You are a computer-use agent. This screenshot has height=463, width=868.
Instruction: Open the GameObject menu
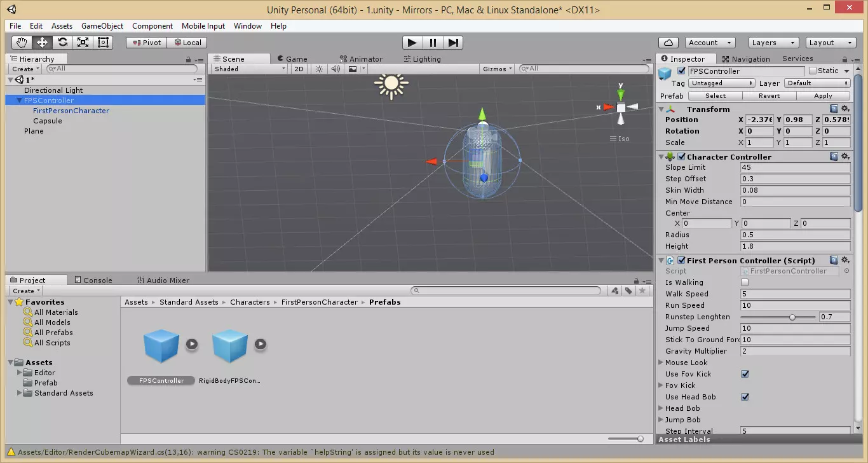coord(102,26)
